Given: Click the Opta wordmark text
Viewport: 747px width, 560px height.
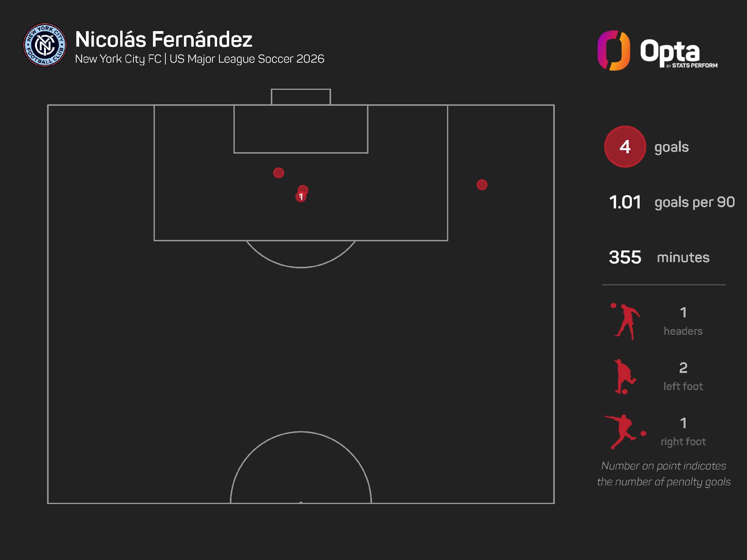Looking at the screenshot, I should (x=670, y=52).
